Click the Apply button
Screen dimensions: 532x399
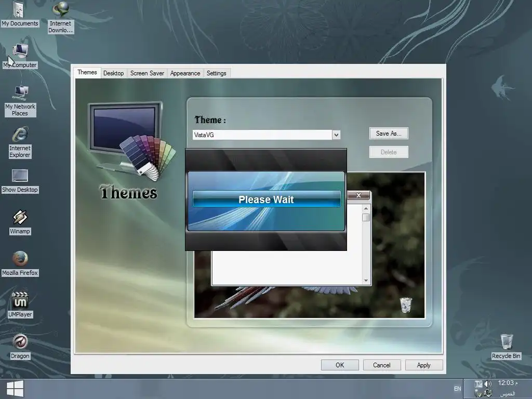point(424,365)
